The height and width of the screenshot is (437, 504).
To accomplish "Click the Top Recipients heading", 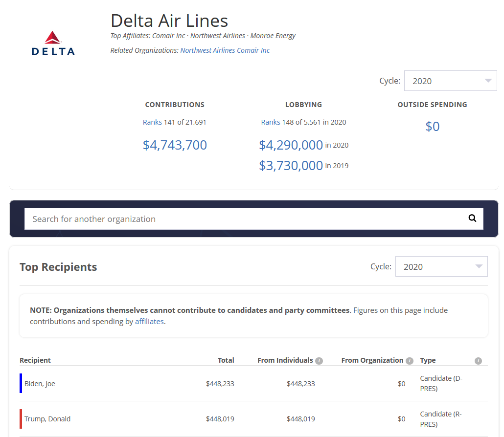I will 58,267.
